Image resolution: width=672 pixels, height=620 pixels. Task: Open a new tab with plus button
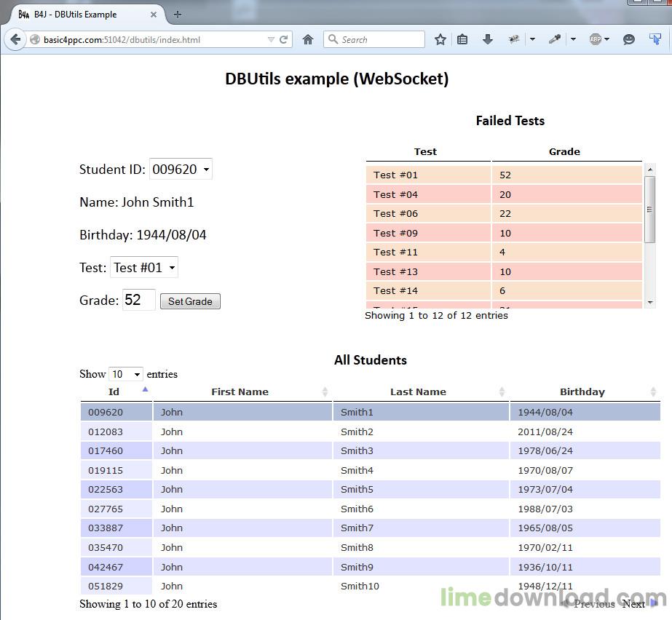(x=178, y=14)
